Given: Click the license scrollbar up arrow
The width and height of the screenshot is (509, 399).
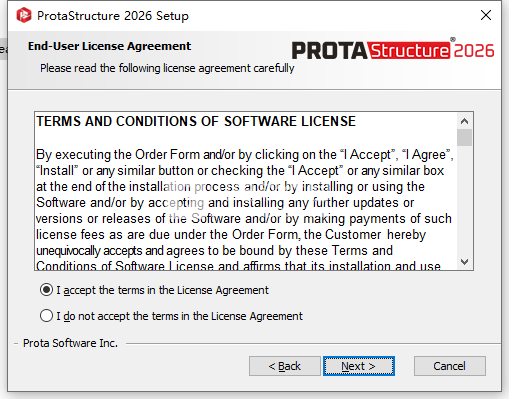Looking at the screenshot, I should [x=464, y=121].
